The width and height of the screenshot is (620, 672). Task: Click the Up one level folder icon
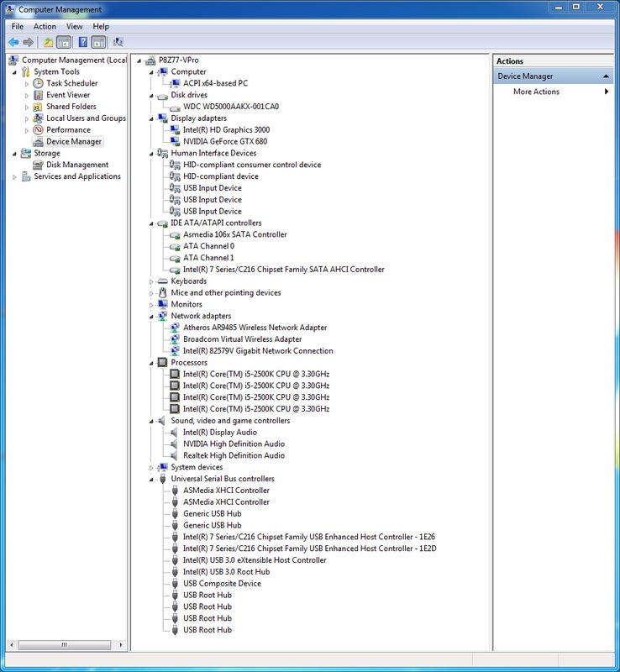coord(48,42)
